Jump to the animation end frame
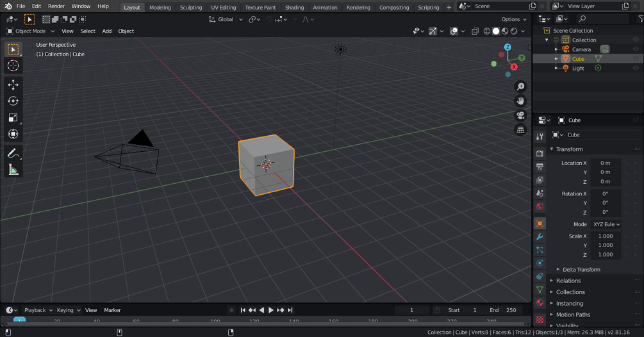Screen dimensions: 644x337 (290, 310)
